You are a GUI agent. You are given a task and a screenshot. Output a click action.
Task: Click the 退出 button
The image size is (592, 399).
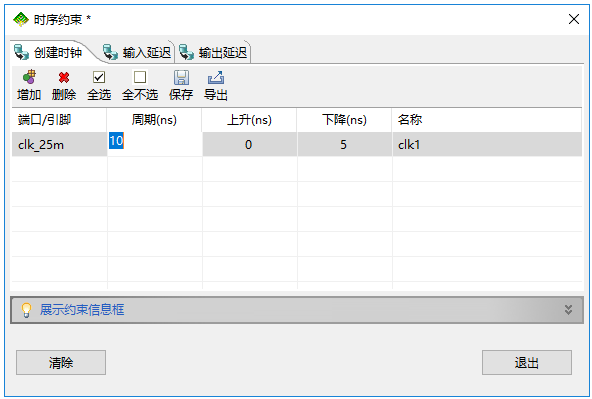coord(527,362)
